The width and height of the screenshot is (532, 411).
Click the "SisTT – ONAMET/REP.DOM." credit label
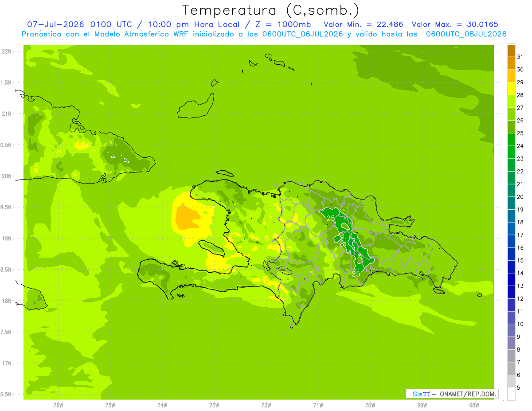(x=452, y=394)
